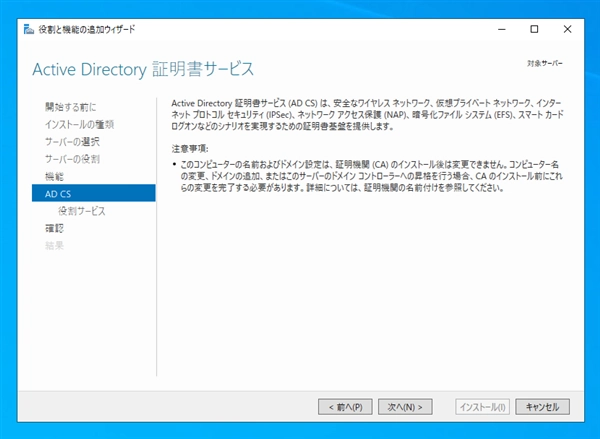
Task: Open the 役割サービス sub-step
Action: (x=82, y=211)
